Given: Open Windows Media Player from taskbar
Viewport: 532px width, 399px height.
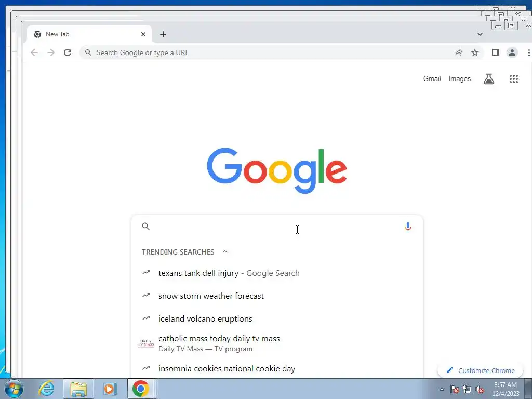Looking at the screenshot, I should pyautogui.click(x=110, y=389).
